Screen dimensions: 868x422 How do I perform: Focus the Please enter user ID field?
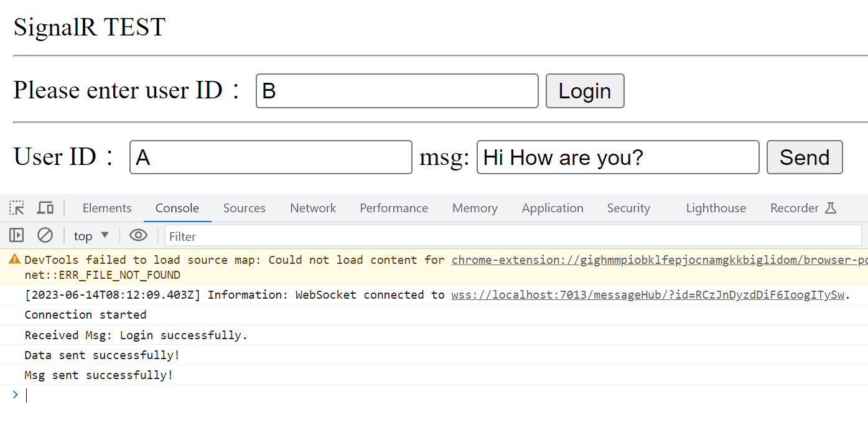click(397, 91)
